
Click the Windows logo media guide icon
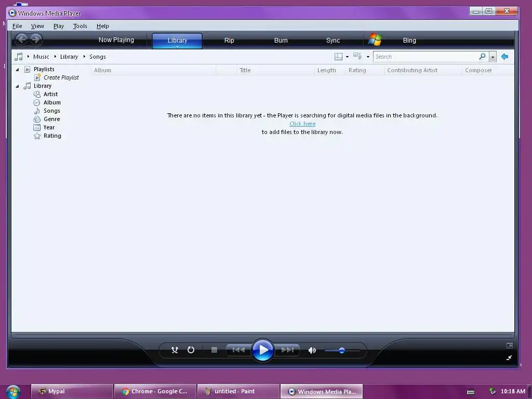coord(375,39)
